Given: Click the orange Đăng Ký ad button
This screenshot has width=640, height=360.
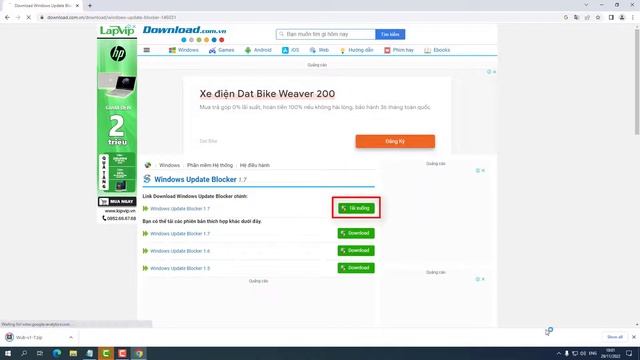Looking at the screenshot, I should [395, 141].
